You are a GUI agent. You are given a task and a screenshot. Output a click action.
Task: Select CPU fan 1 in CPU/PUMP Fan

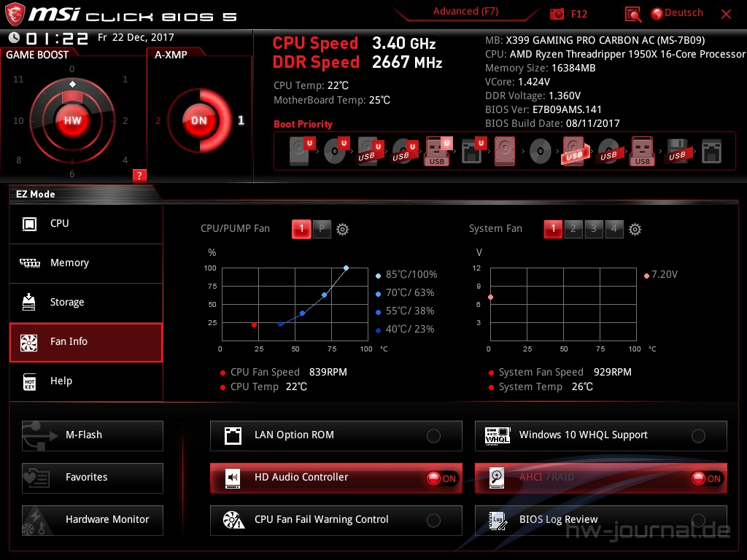(301, 229)
